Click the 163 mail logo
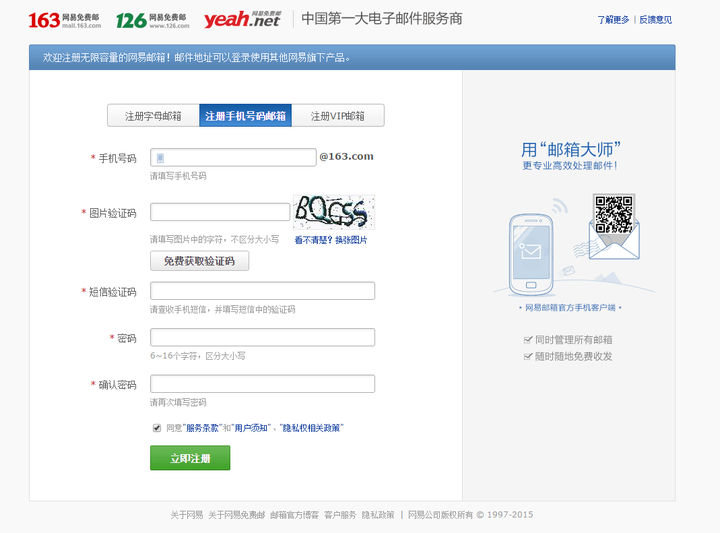This screenshot has height=533, width=720. [64, 20]
